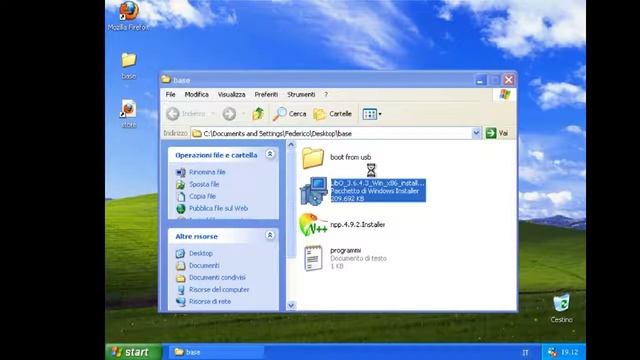Click the Rinomina file icon

coord(180,172)
